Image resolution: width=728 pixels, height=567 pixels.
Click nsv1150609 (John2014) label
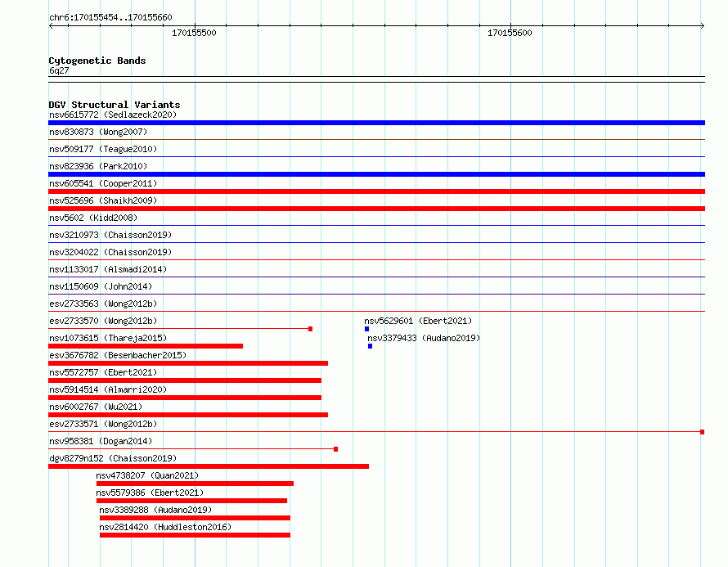(101, 286)
